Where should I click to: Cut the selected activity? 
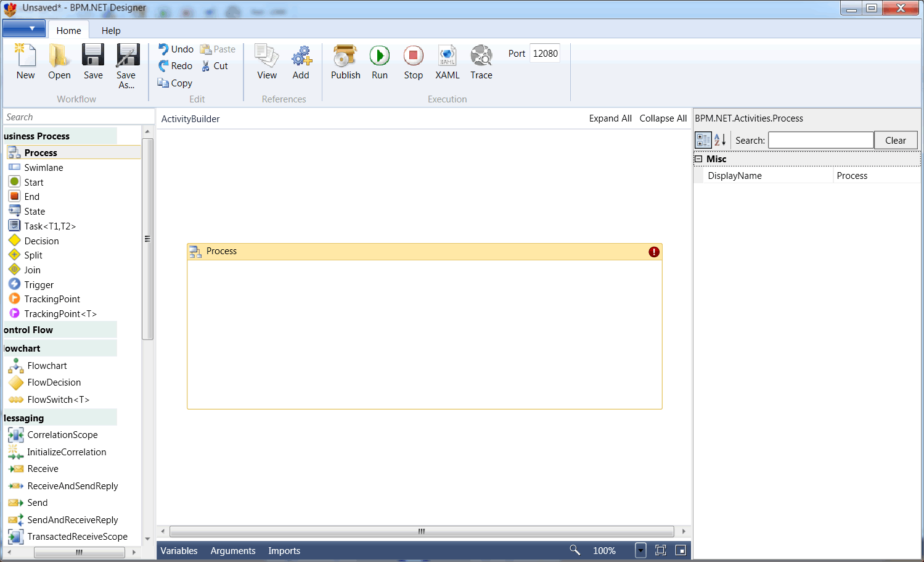(x=215, y=66)
